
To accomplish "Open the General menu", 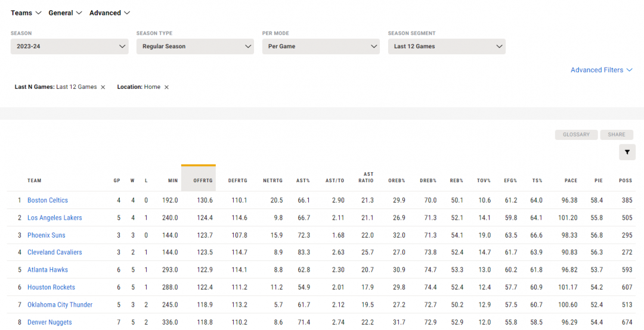I will [x=66, y=13].
